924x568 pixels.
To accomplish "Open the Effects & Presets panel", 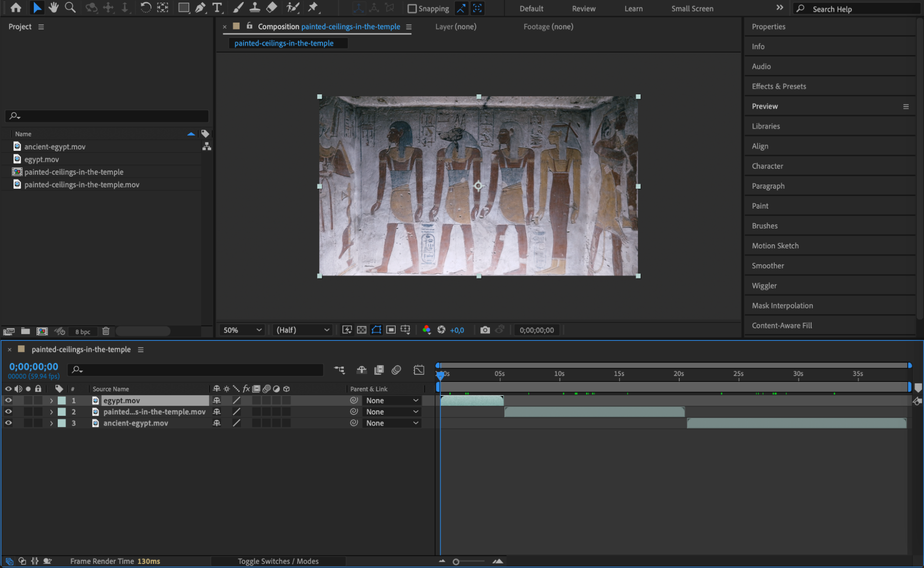I will click(779, 86).
